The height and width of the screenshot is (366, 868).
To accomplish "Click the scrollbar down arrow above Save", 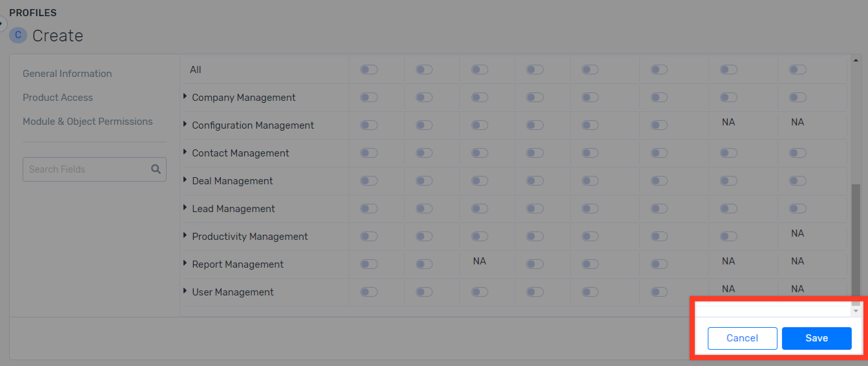I will tap(856, 311).
